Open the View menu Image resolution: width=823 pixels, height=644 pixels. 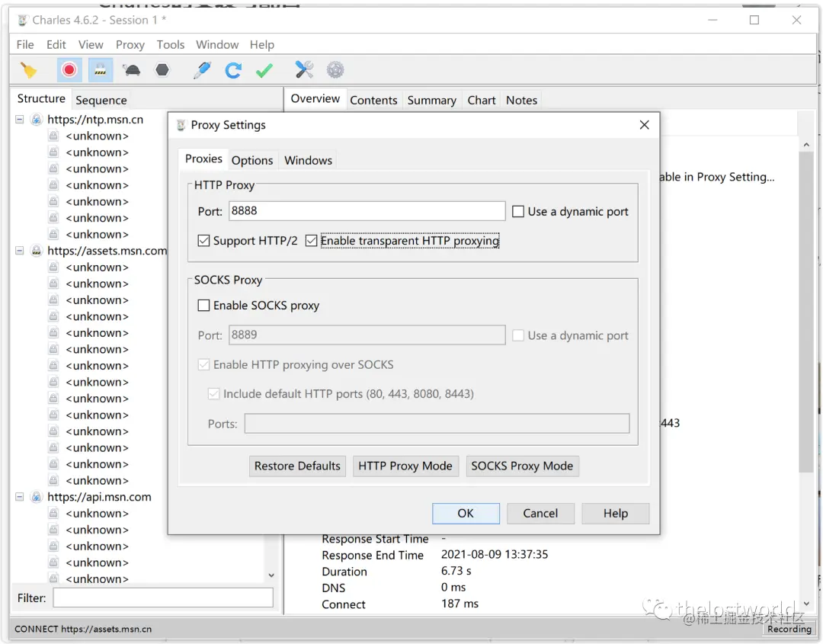[x=91, y=45]
